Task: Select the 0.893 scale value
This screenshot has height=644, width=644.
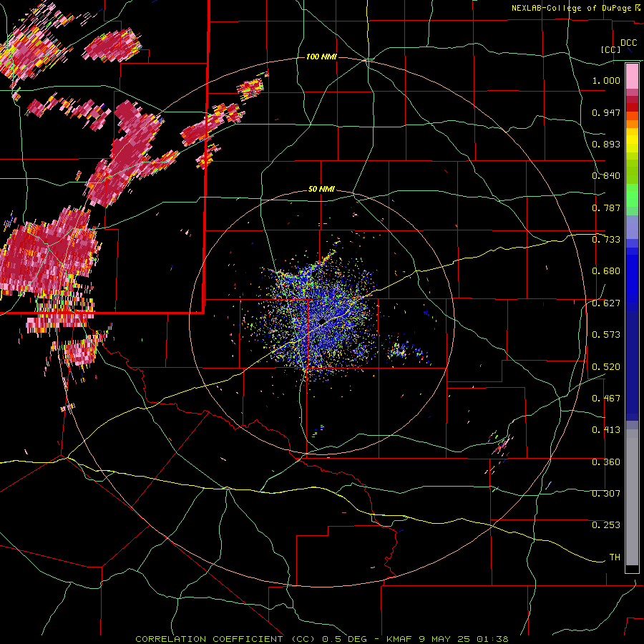Action: click(x=606, y=144)
